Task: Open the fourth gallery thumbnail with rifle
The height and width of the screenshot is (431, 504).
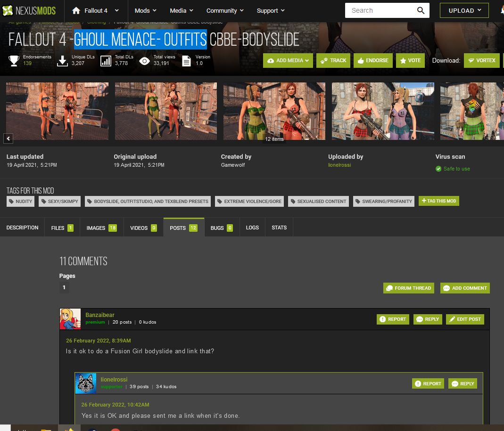Action: click(x=383, y=111)
